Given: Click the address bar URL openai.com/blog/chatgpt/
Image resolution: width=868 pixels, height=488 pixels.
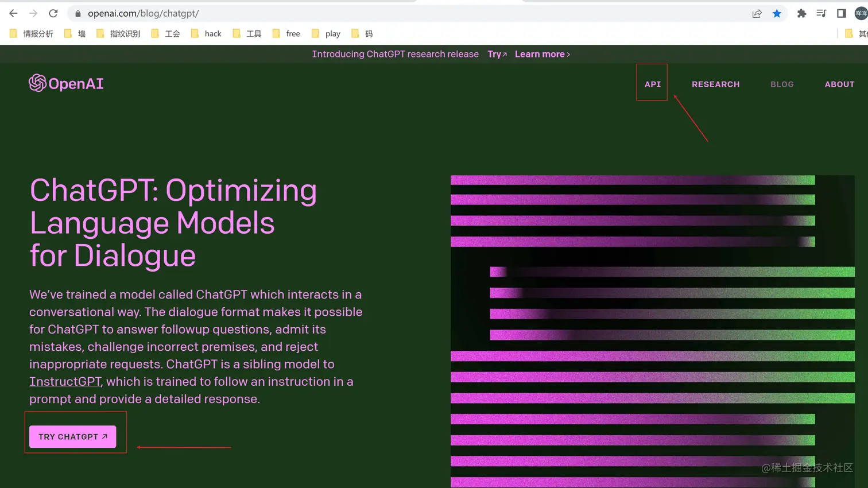Looking at the screenshot, I should (x=143, y=13).
